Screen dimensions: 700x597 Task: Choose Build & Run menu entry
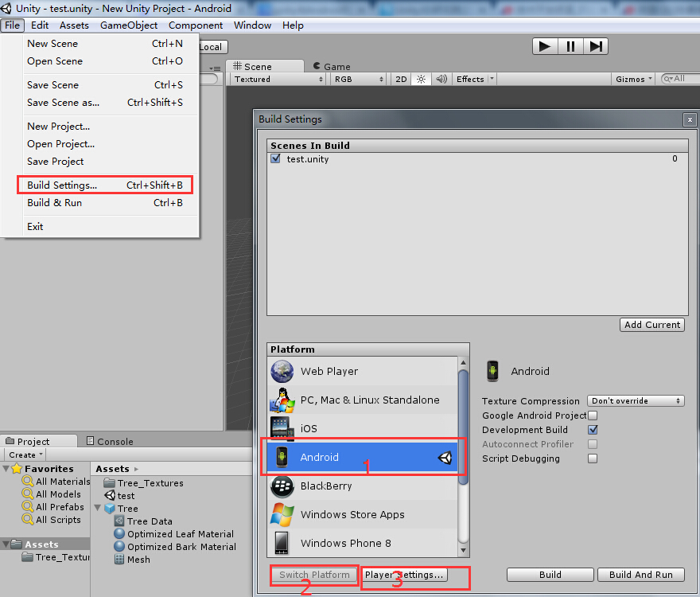pyautogui.click(x=105, y=203)
